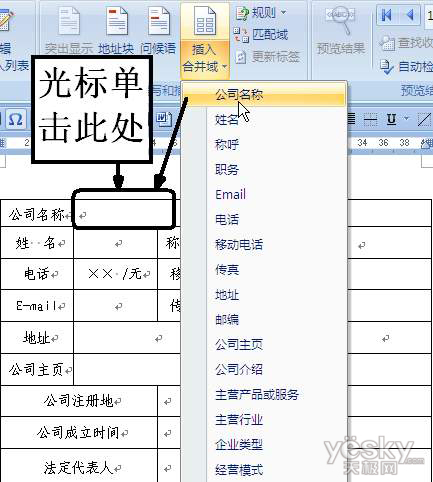
Task: Click the empty cell beside E-mail label
Action: coord(115,306)
